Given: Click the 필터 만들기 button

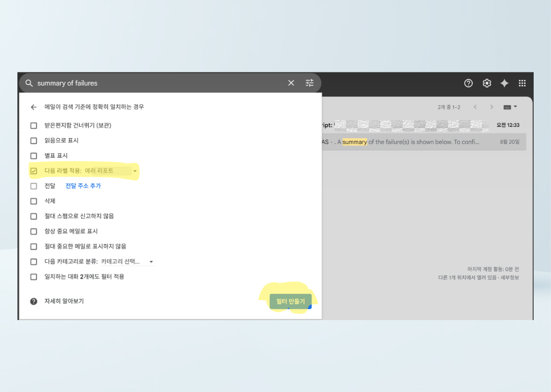Looking at the screenshot, I should [x=291, y=301].
